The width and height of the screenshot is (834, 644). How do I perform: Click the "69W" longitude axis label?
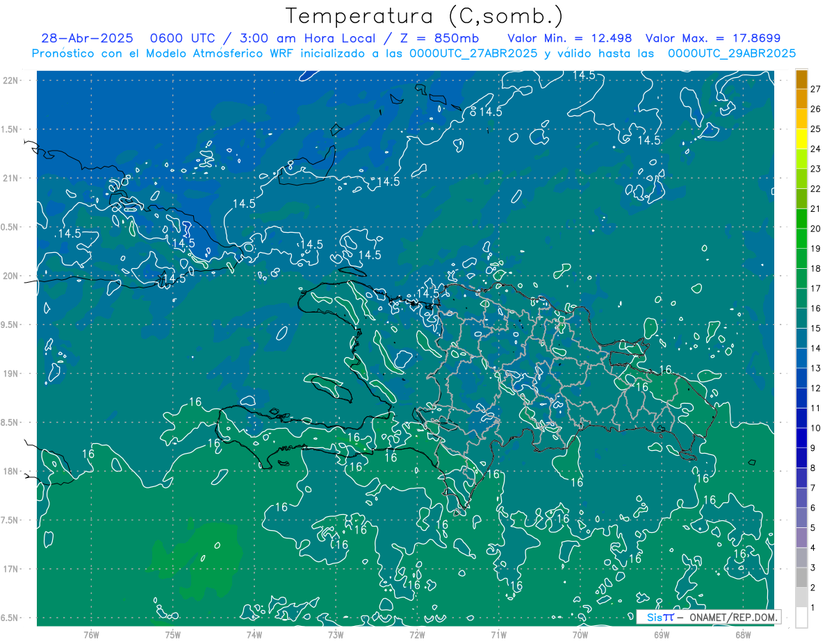tap(662, 634)
